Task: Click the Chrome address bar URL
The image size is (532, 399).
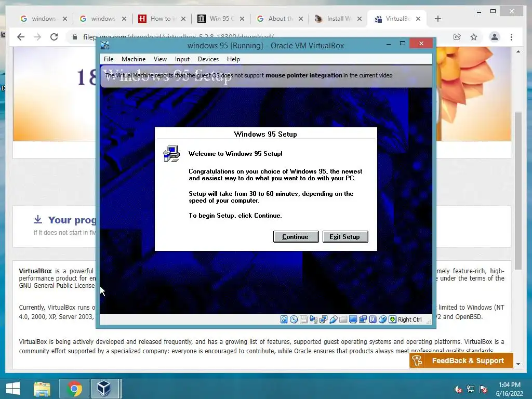Action: click(179, 37)
